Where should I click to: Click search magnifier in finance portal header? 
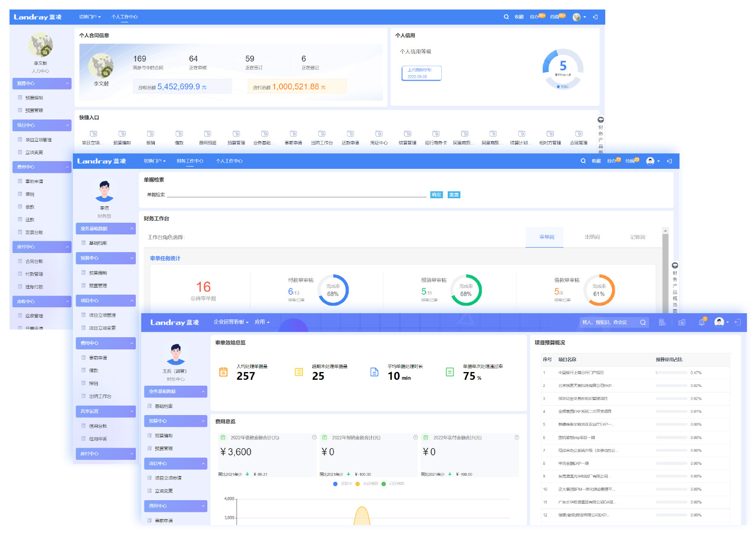coord(583,161)
